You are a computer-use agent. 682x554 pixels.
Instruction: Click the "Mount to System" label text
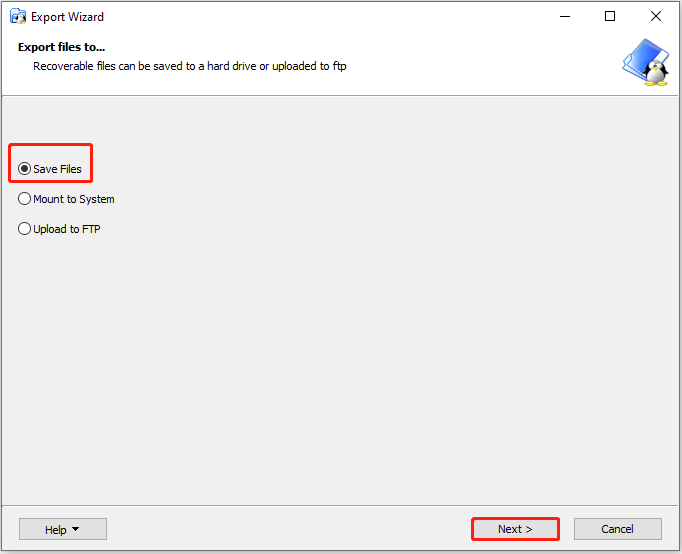tap(74, 199)
